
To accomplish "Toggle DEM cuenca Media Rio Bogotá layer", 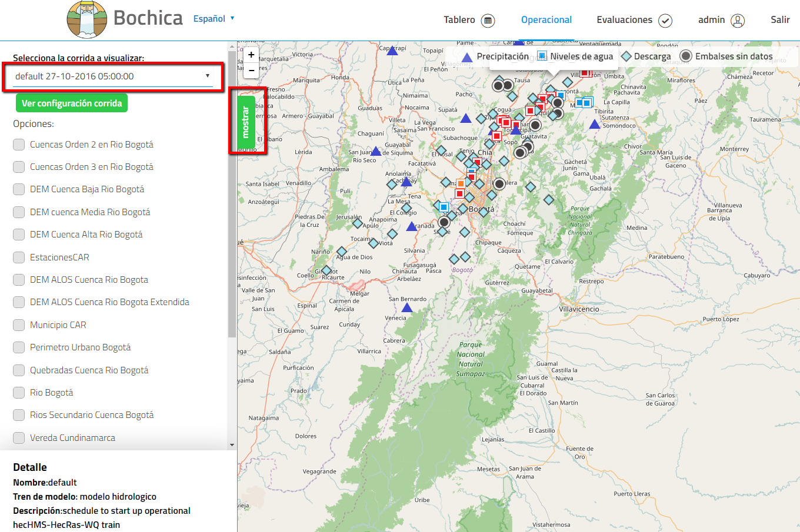I will point(19,212).
